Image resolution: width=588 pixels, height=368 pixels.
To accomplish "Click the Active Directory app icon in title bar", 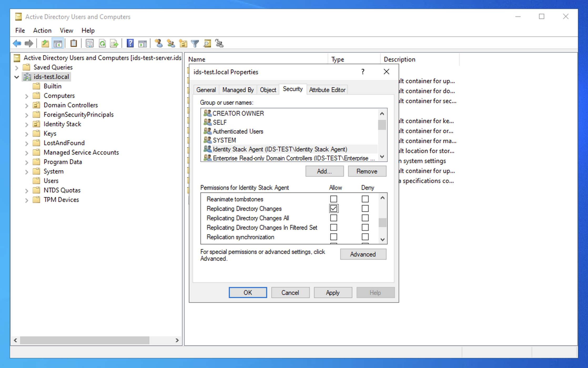I will 18,17.
